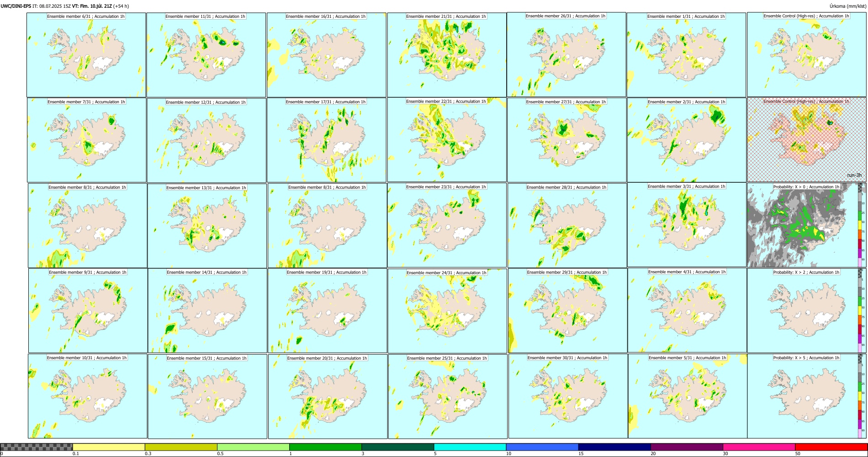Pick the blue 10–15 legend swatch

point(542,447)
